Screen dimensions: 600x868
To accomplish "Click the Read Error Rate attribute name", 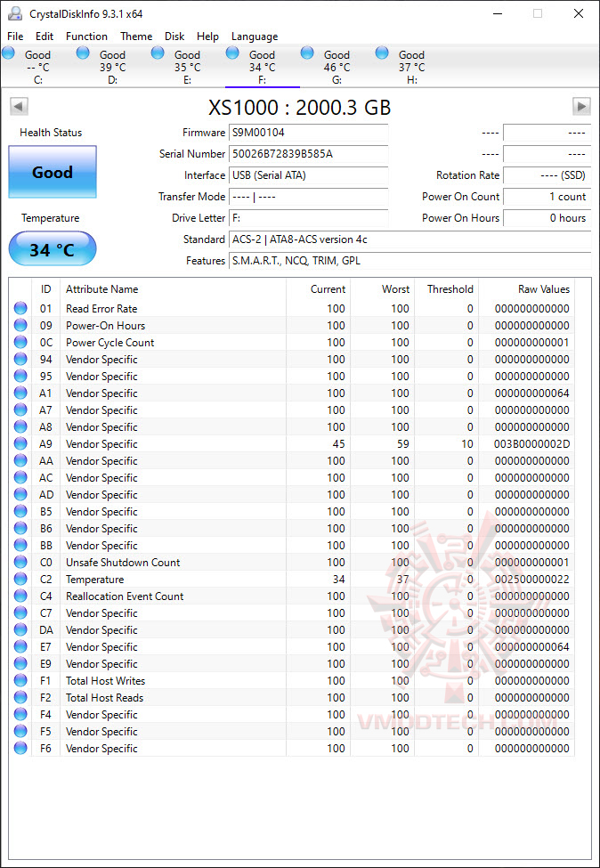I will tap(101, 309).
